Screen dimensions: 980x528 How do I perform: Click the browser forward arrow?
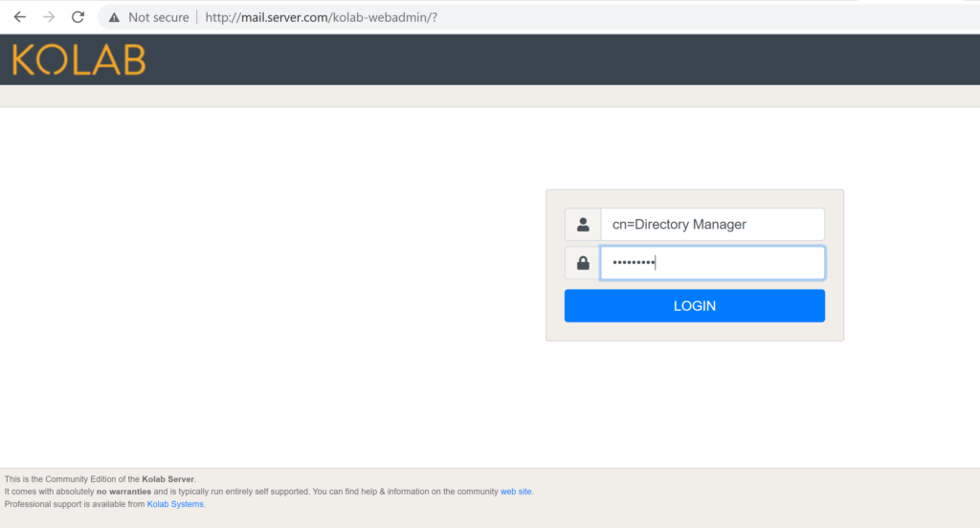tap(49, 17)
